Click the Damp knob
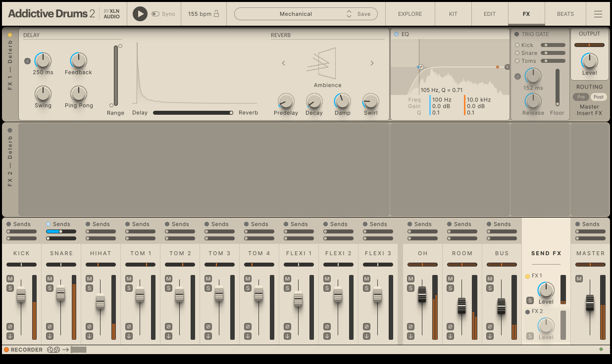 click(342, 101)
